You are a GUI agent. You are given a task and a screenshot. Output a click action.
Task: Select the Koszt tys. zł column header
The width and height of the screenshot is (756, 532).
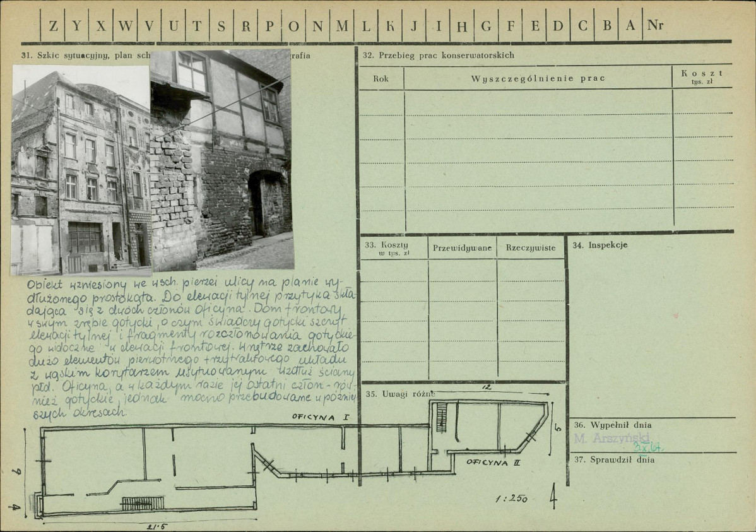pos(702,77)
